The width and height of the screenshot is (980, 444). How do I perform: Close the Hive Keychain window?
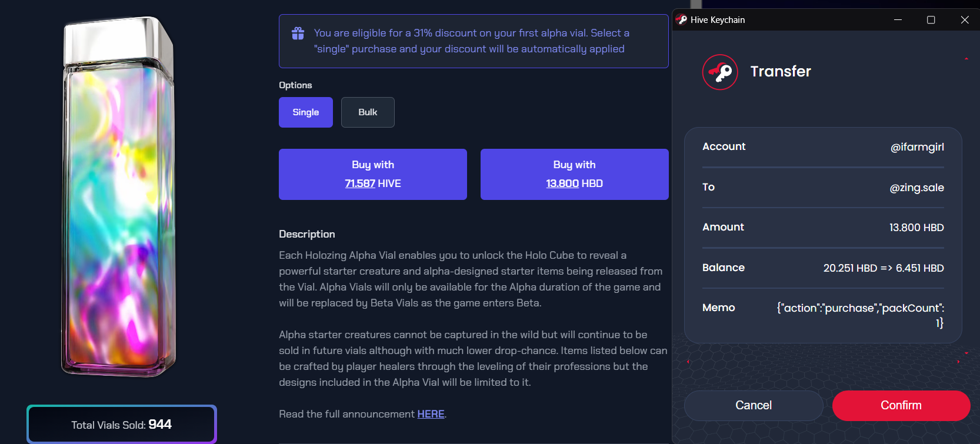pyautogui.click(x=965, y=20)
